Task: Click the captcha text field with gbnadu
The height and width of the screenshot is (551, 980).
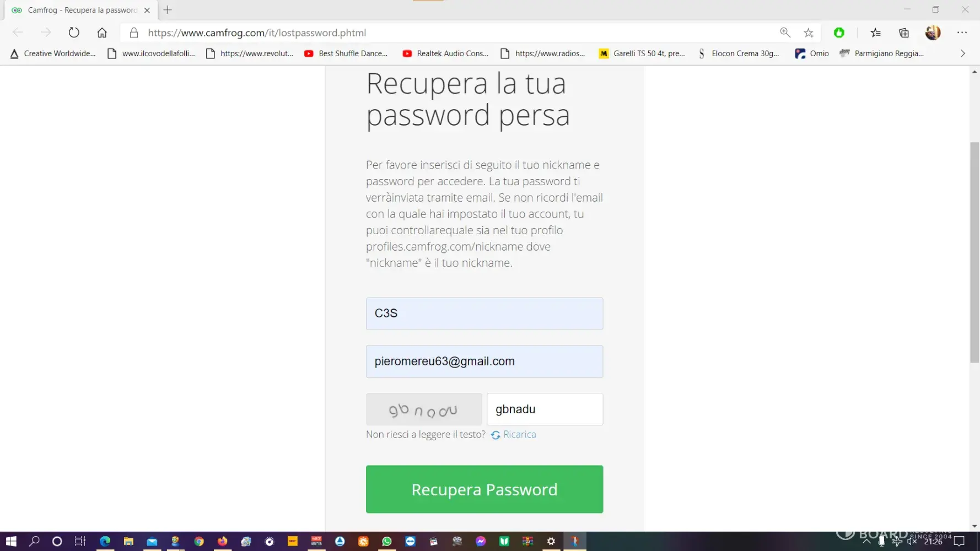Action: (545, 409)
